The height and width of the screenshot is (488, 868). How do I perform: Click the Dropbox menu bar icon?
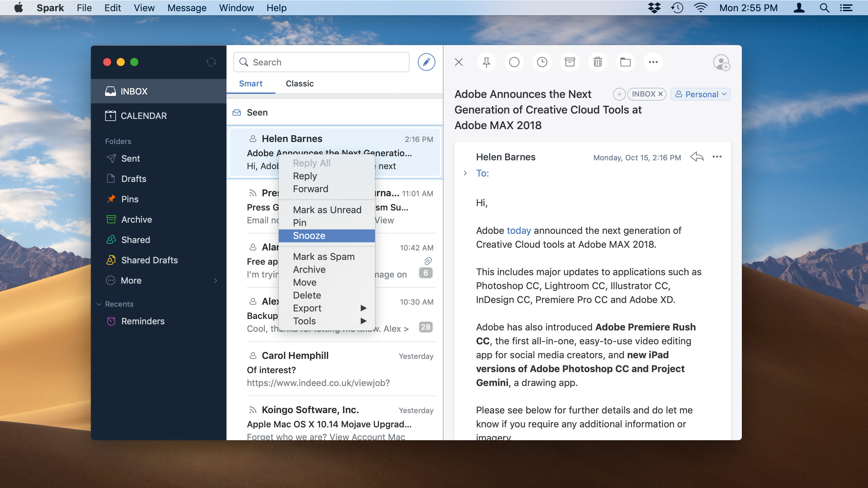tap(654, 8)
